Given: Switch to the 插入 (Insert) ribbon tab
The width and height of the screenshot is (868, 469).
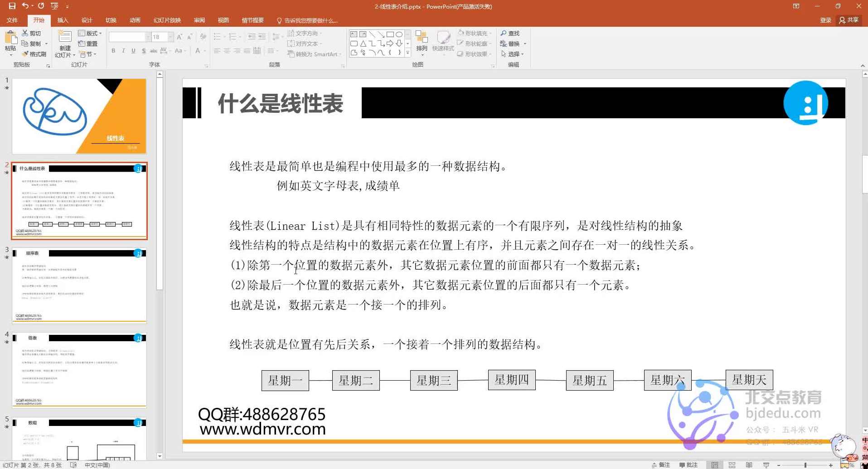Looking at the screenshot, I should (x=63, y=20).
